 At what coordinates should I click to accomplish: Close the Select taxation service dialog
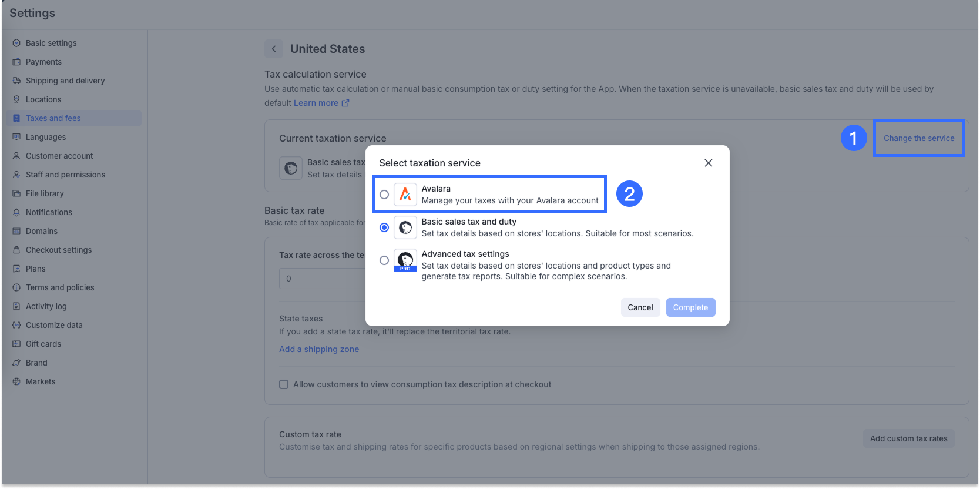709,163
